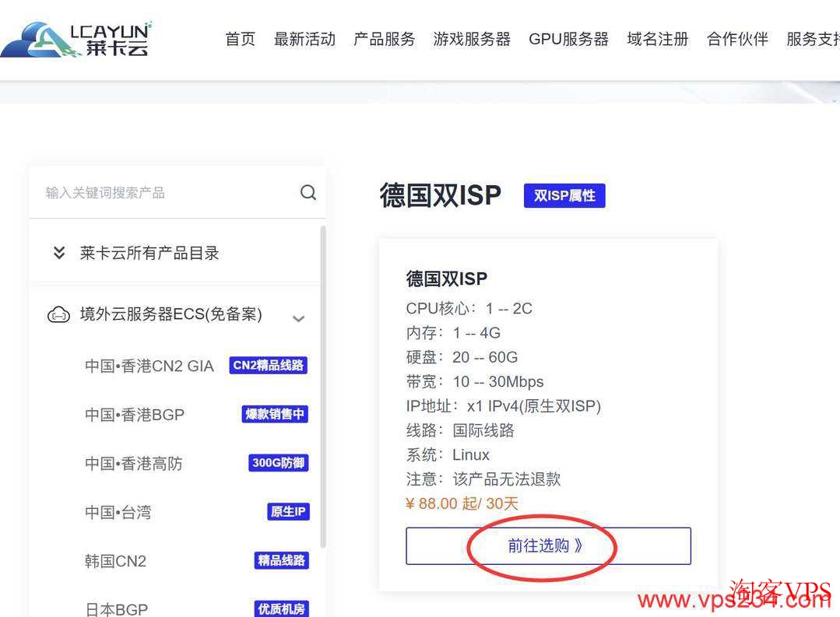This screenshot has height=617, width=840.
Task: Click the cloud icon beside 境外云服务器ECS
Action: (58, 314)
